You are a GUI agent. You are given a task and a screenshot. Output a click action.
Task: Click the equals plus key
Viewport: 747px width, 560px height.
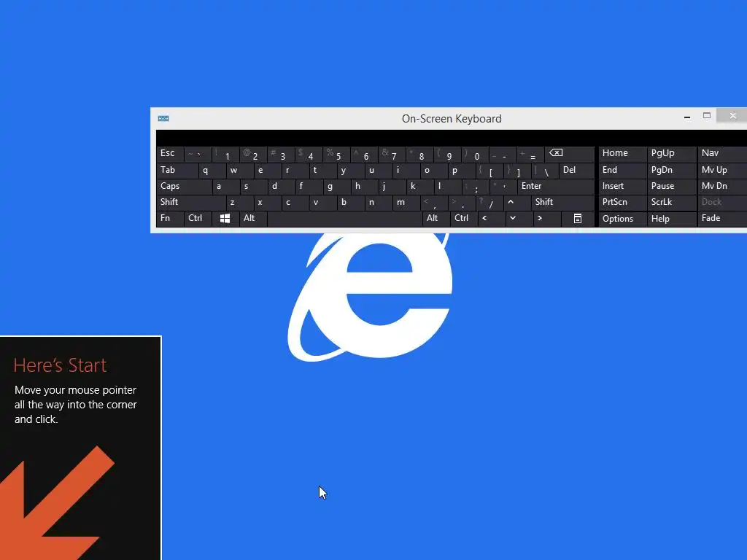(x=530, y=154)
